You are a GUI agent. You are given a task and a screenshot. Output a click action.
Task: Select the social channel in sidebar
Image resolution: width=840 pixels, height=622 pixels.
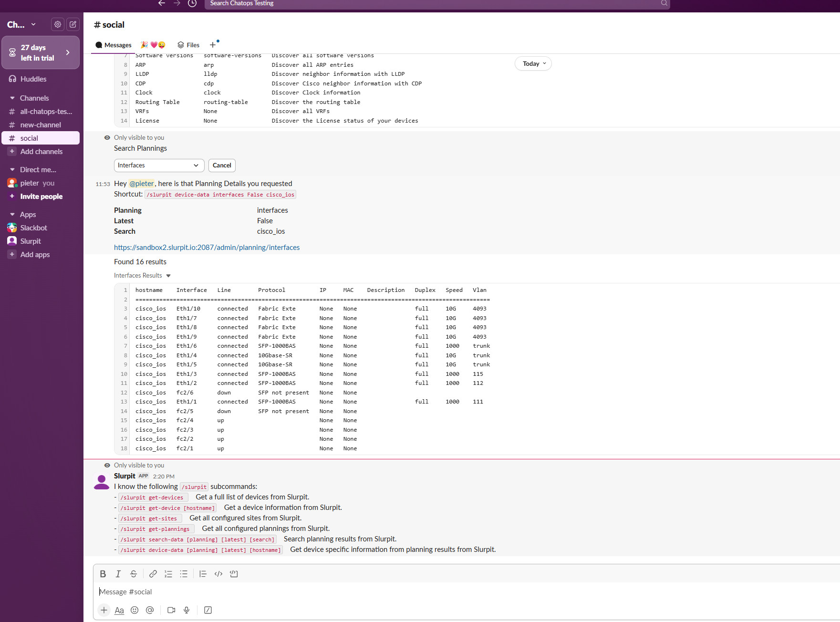[41, 138]
